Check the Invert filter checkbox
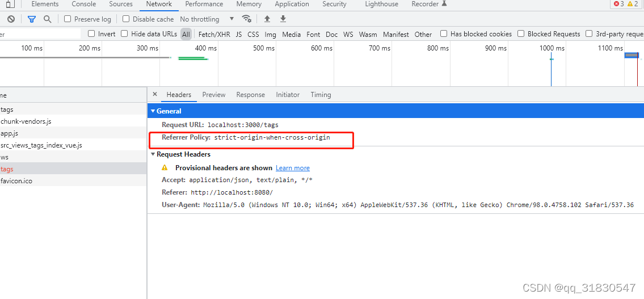This screenshot has height=299, width=644. click(x=91, y=33)
